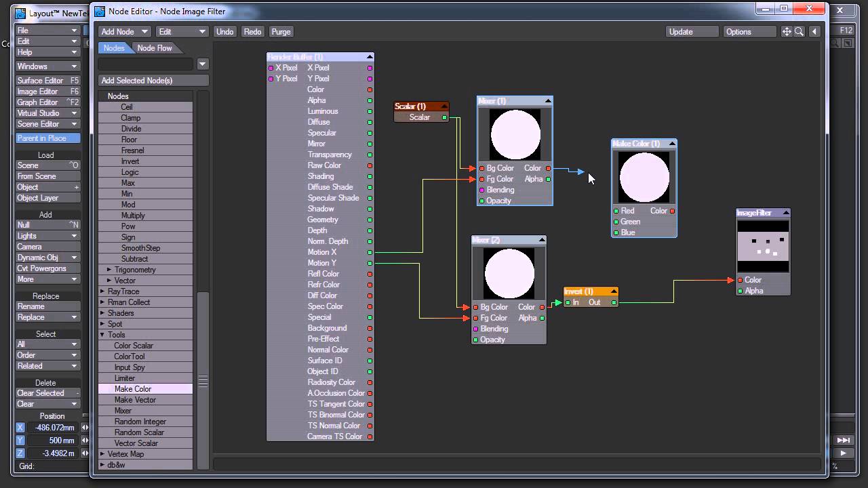Toggle Parent in Place in Layout
Screen dimensions: 868x488
tap(48, 138)
